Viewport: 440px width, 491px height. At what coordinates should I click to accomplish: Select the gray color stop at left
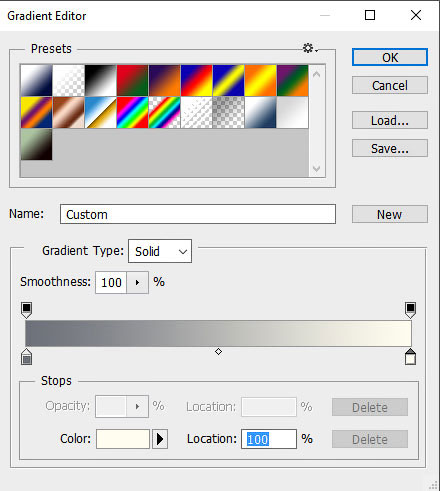coord(26,357)
